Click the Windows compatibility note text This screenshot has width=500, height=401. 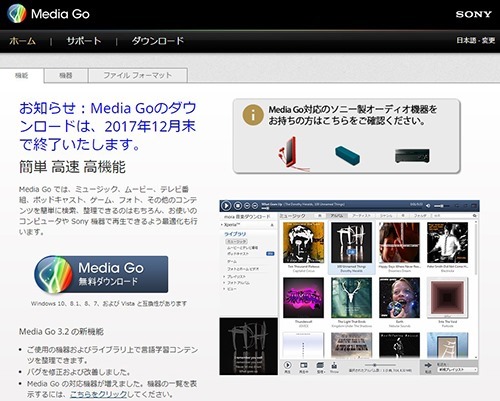109,304
